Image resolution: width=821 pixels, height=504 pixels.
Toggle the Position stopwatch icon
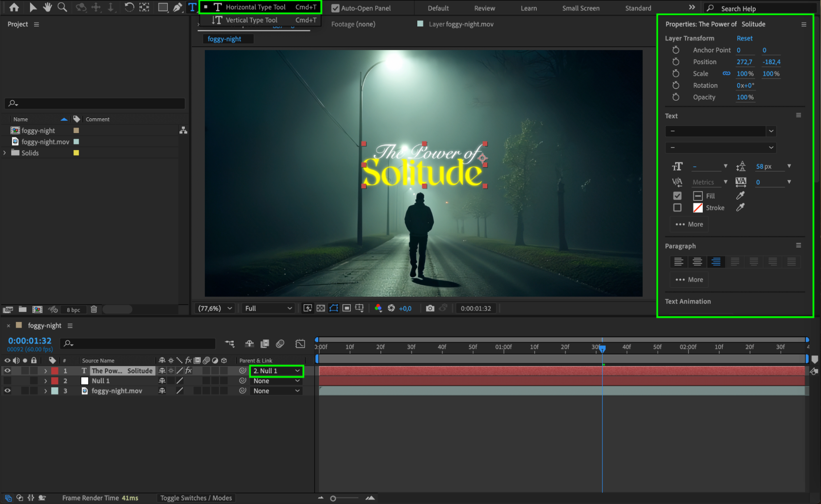[x=676, y=62]
